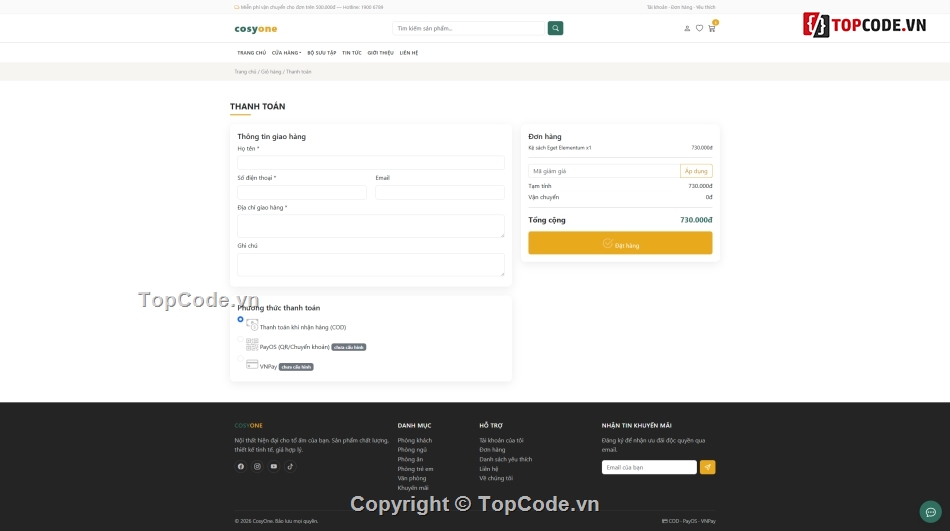Click the Áp dụng coupon button

[696, 171]
